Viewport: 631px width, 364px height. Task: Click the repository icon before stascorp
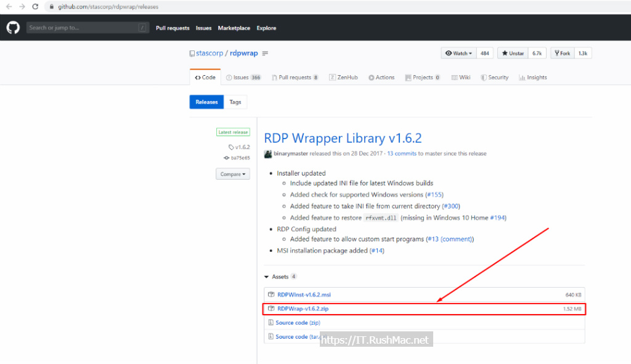[192, 54]
